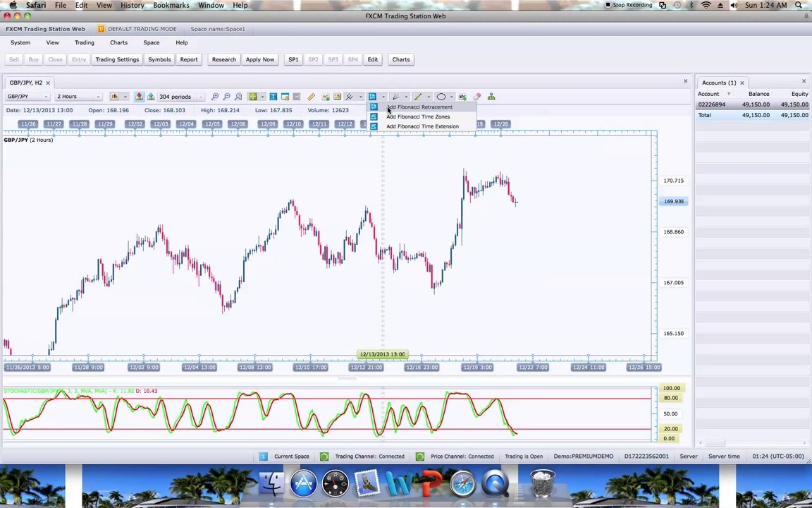Screen dimensions: 812x508
Task: Click the Apply Now button
Action: tap(260, 59)
